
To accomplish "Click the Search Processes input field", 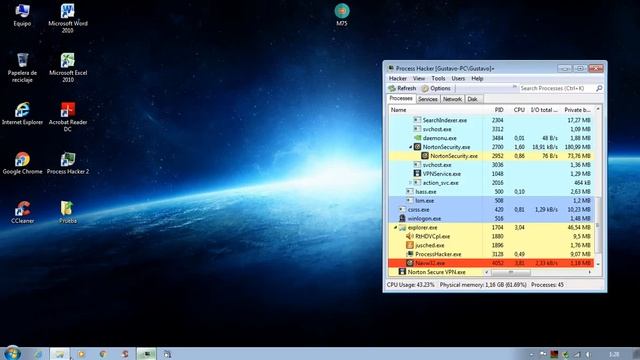I will (557, 88).
